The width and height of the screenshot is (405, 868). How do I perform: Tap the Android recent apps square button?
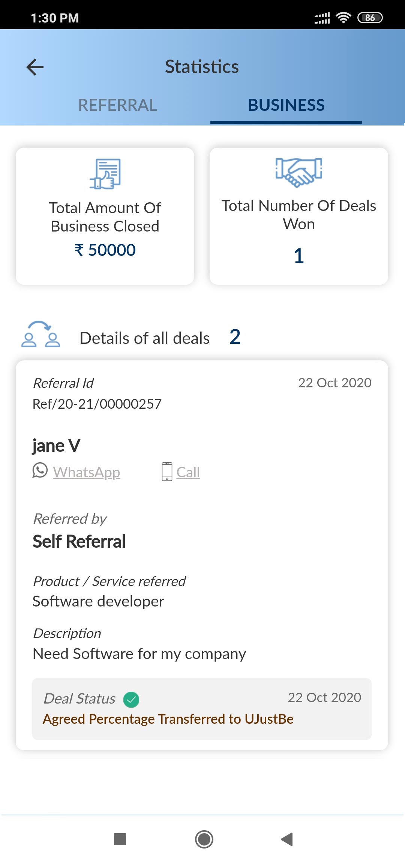120,840
